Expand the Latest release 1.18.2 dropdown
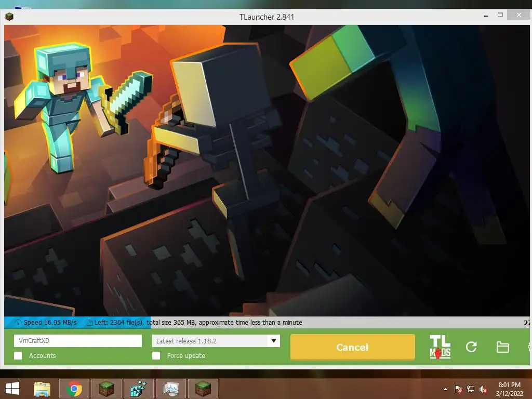Screen dimensions: 532x399 point(216,341)
